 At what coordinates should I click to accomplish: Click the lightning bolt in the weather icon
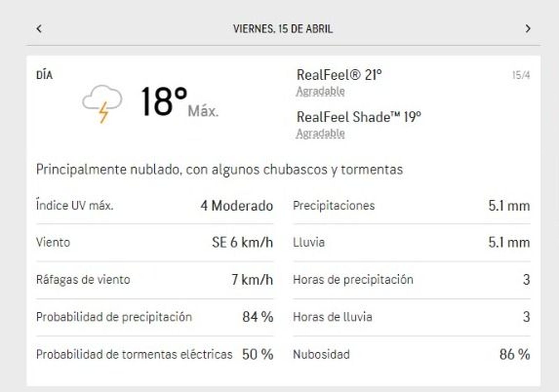coord(102,112)
